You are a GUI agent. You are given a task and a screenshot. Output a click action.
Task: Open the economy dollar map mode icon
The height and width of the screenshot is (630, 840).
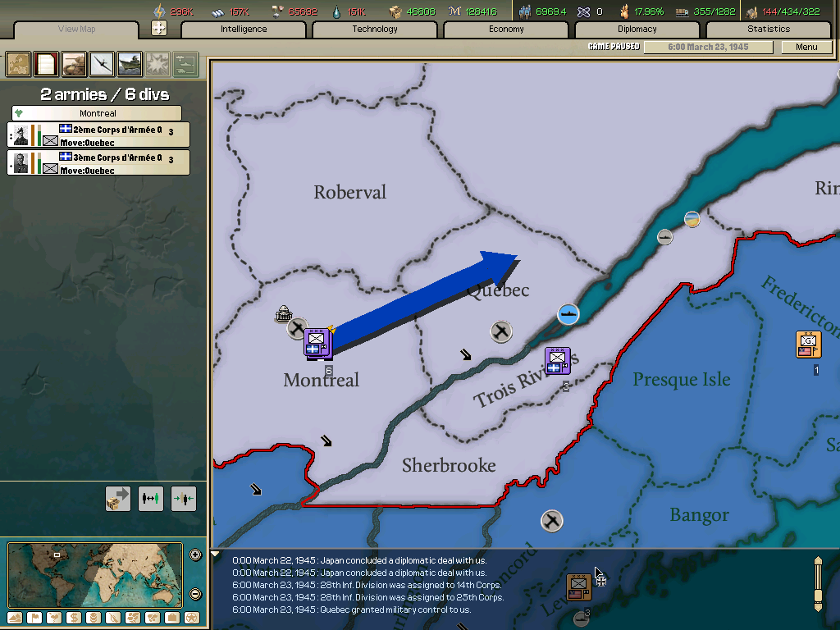pos(73,618)
